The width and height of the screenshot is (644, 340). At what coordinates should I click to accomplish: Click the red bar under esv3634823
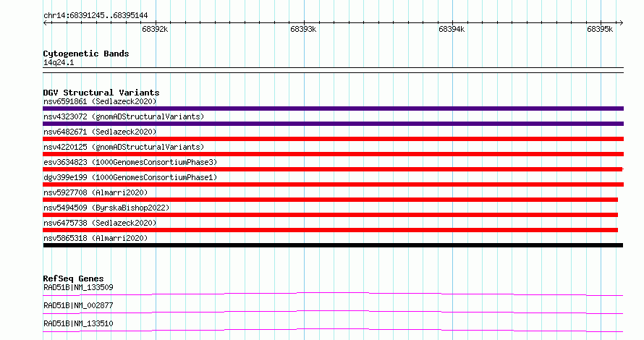click(333, 169)
